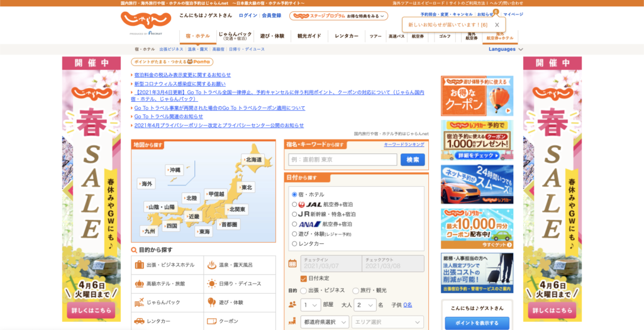Click the Ponta points badge
Screen dimensions: 644x330
click(x=172, y=62)
